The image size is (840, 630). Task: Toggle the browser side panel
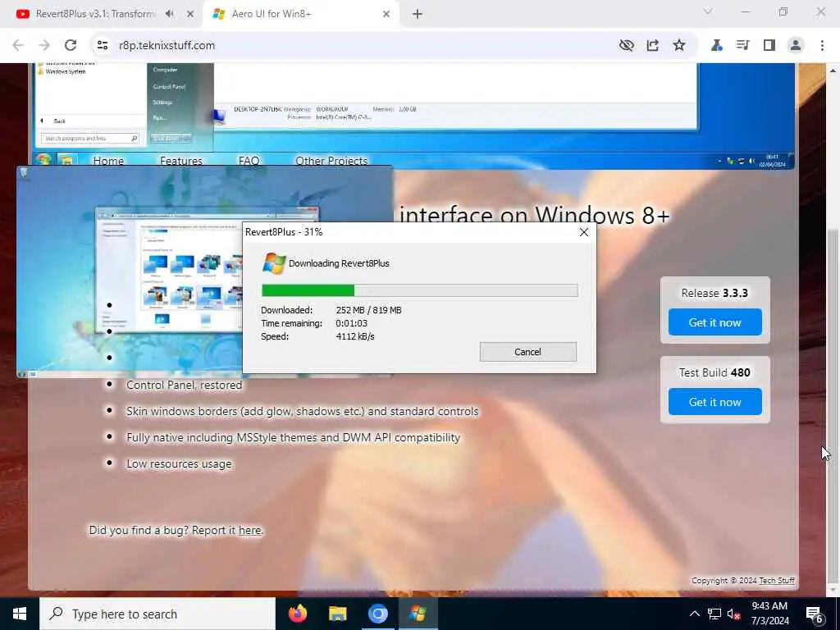769,46
